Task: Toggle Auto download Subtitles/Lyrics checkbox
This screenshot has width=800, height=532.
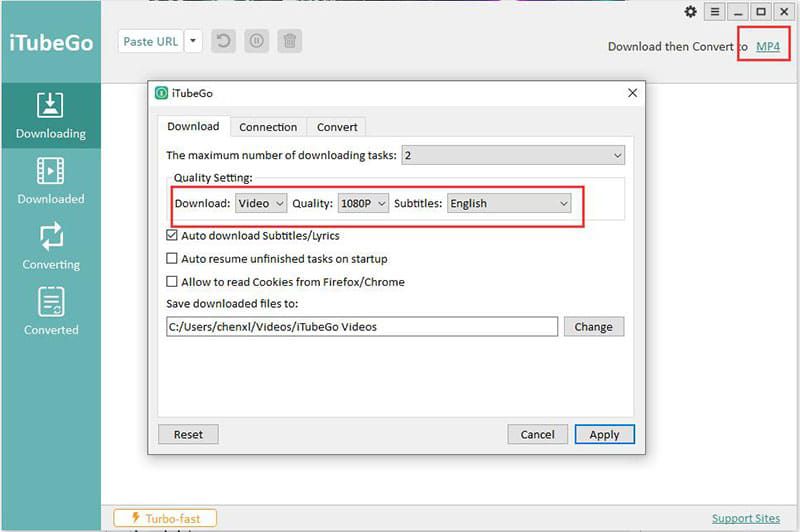Action: [172, 235]
